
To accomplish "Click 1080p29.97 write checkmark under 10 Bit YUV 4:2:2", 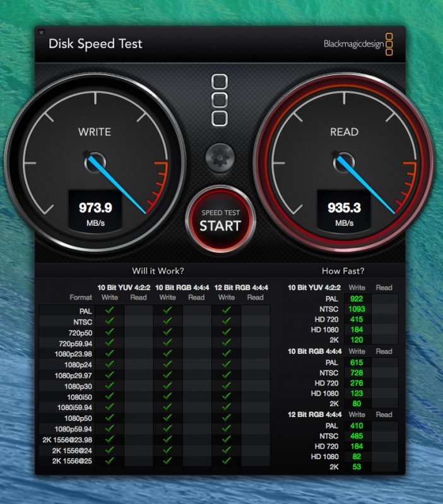I will click(x=110, y=375).
